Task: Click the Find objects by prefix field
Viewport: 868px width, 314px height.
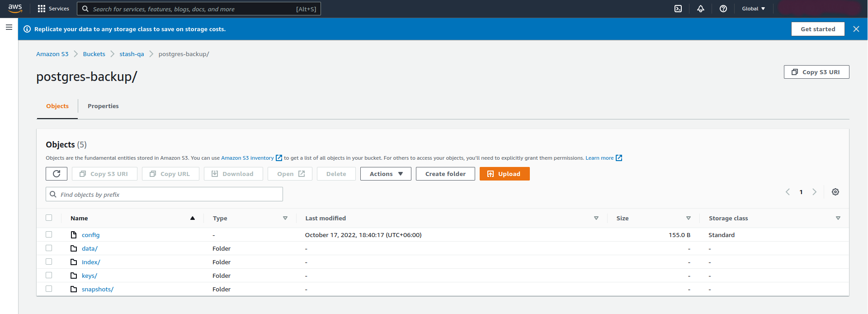Action: (x=167, y=195)
